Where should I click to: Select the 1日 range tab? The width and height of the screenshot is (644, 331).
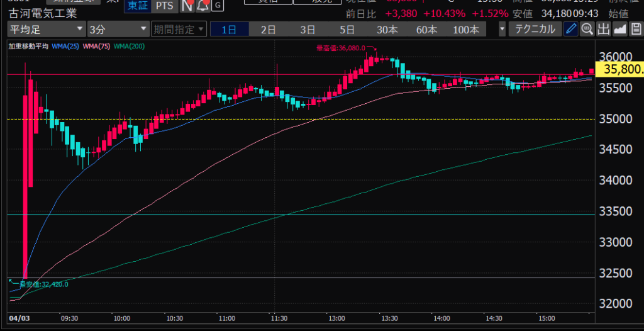point(229,29)
